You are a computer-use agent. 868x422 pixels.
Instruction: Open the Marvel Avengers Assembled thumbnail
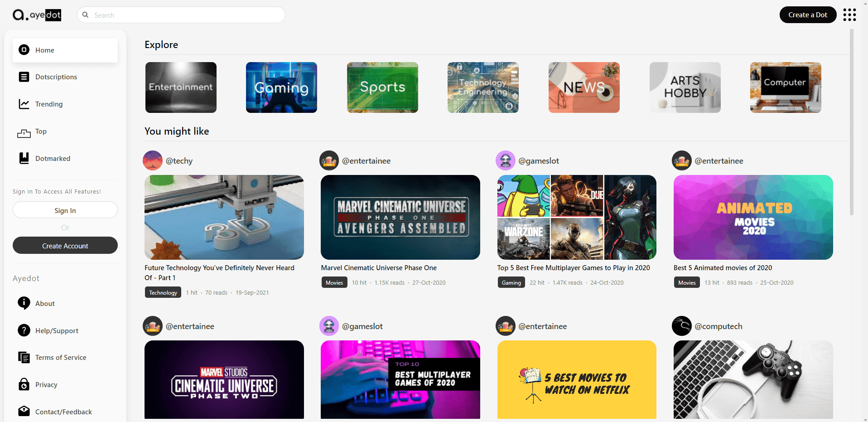(x=400, y=218)
